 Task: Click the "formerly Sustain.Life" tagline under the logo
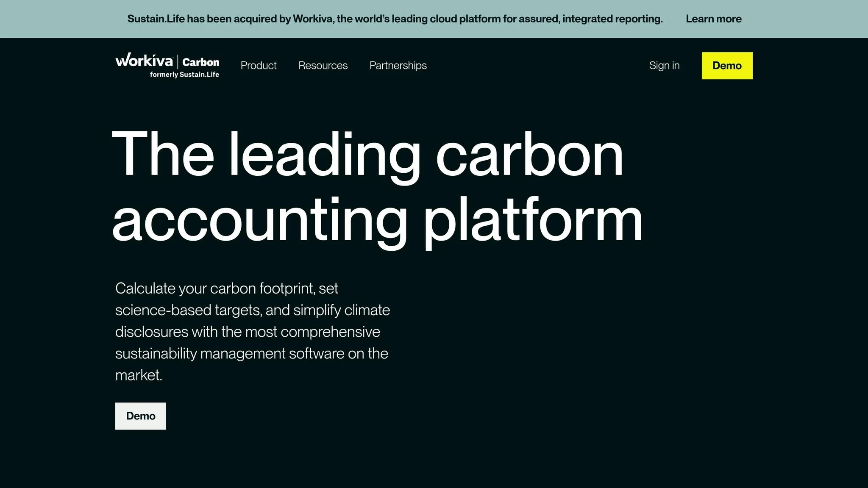(184, 75)
